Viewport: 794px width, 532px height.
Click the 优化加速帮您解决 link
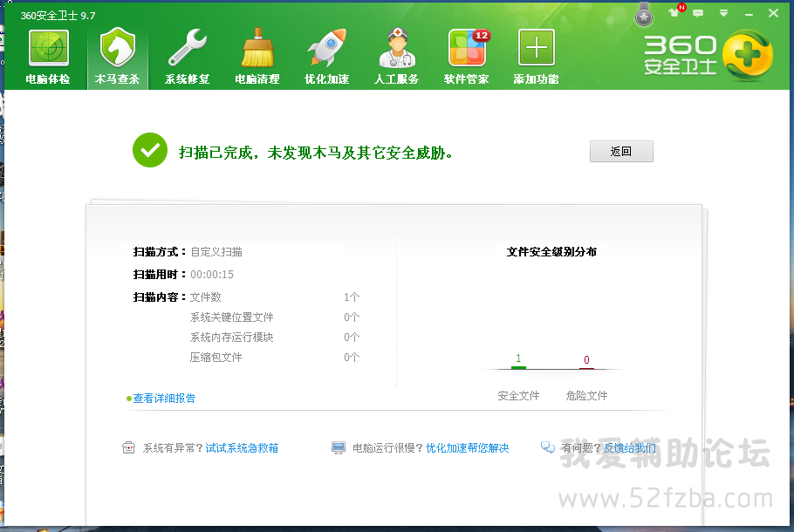468,448
